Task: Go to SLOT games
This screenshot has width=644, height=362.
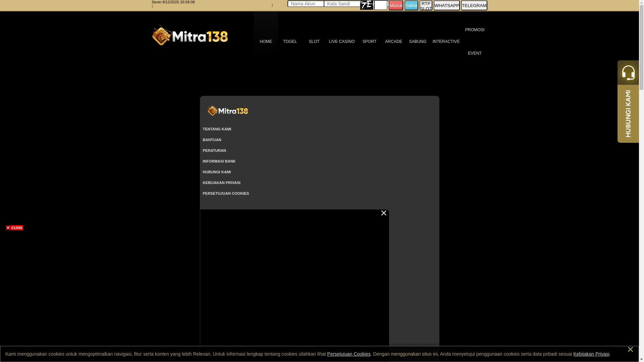Action: tap(314, 42)
